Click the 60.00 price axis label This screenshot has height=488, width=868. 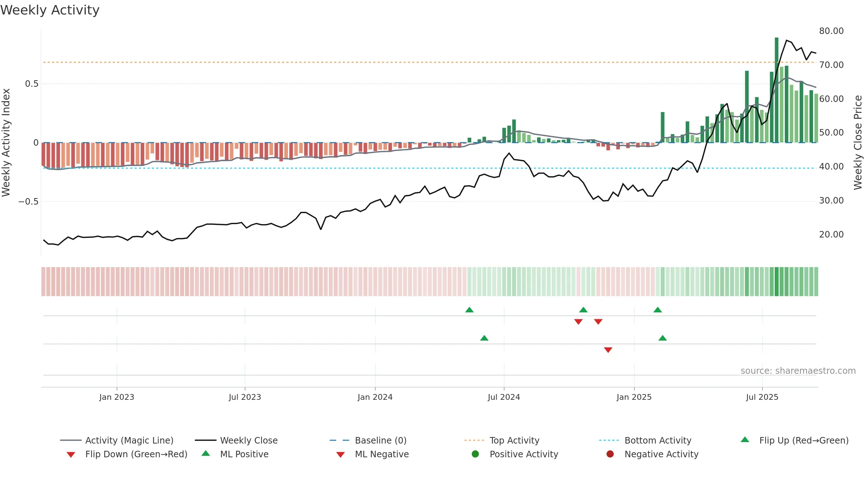[x=831, y=99]
